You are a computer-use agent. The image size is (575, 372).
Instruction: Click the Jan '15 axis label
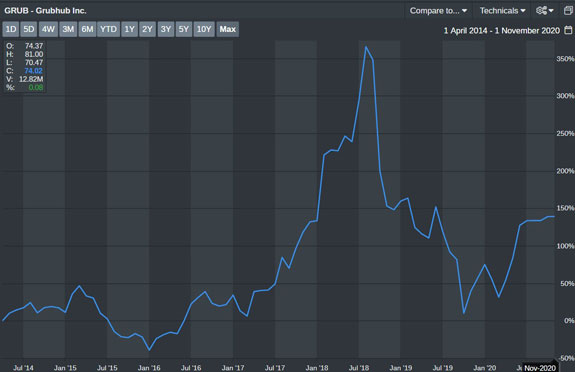click(x=65, y=368)
